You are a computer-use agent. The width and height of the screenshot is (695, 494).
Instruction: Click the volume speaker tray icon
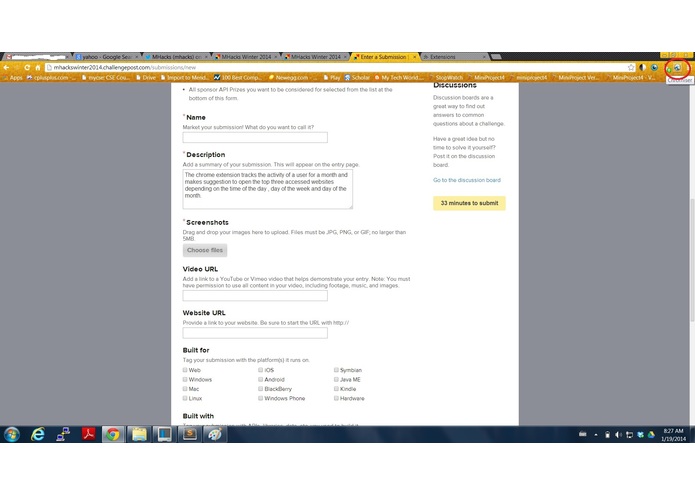point(618,435)
